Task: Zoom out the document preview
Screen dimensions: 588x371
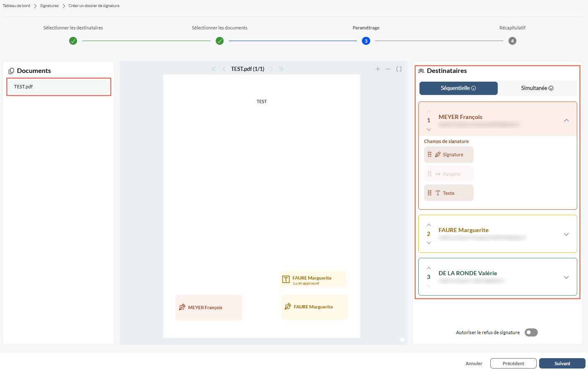Action: pyautogui.click(x=388, y=69)
